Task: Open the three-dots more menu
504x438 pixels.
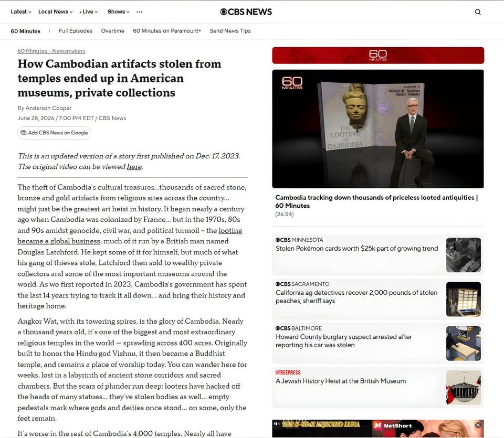Action: click(x=139, y=12)
